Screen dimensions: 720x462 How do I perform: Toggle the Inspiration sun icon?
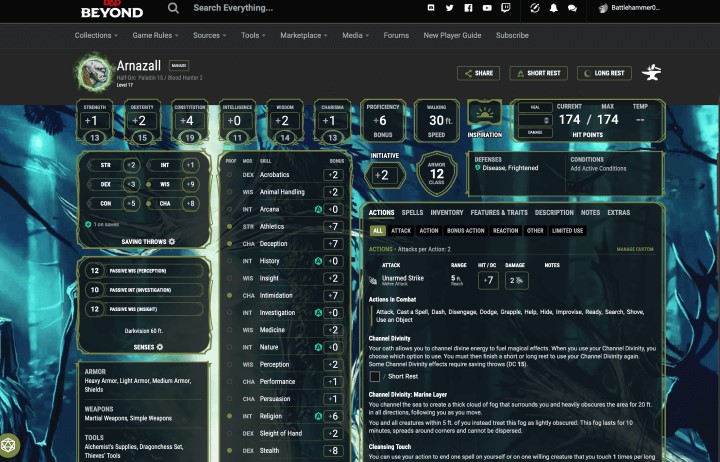click(x=485, y=114)
